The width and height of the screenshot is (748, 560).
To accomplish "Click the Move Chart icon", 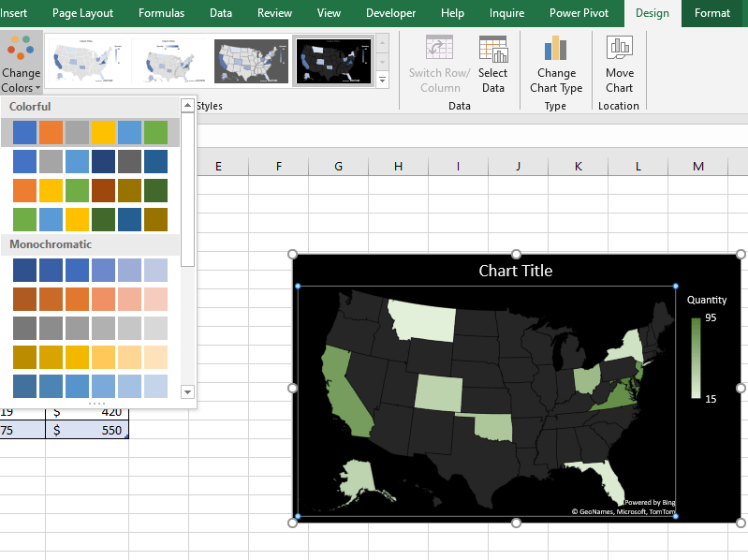I will [619, 64].
